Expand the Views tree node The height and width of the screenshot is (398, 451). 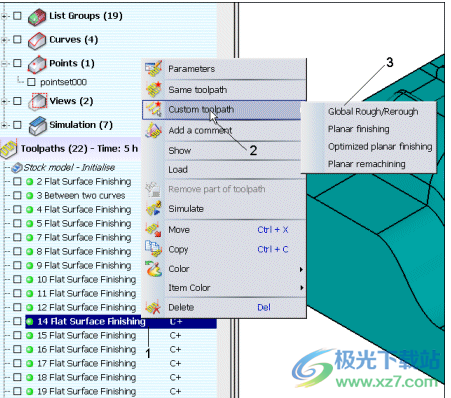click(x=4, y=101)
